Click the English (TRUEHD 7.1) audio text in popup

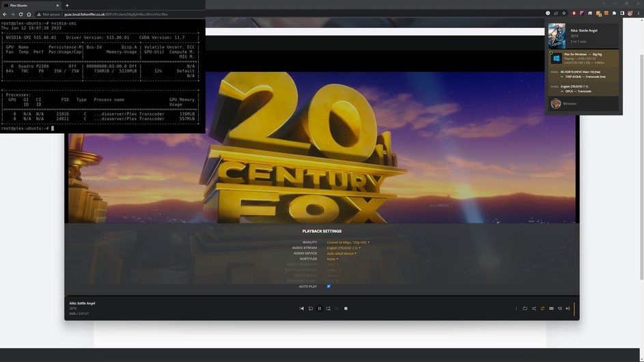(574, 87)
